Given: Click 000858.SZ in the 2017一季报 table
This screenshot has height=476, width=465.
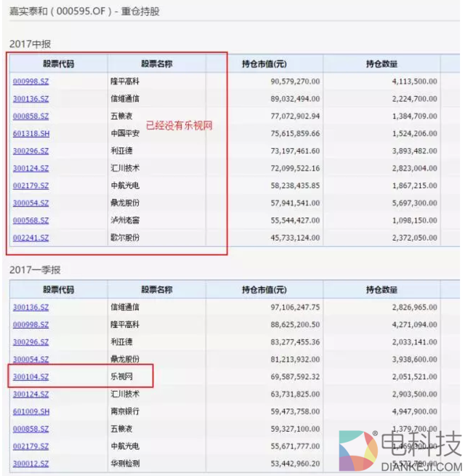Looking at the screenshot, I should [x=31, y=429].
